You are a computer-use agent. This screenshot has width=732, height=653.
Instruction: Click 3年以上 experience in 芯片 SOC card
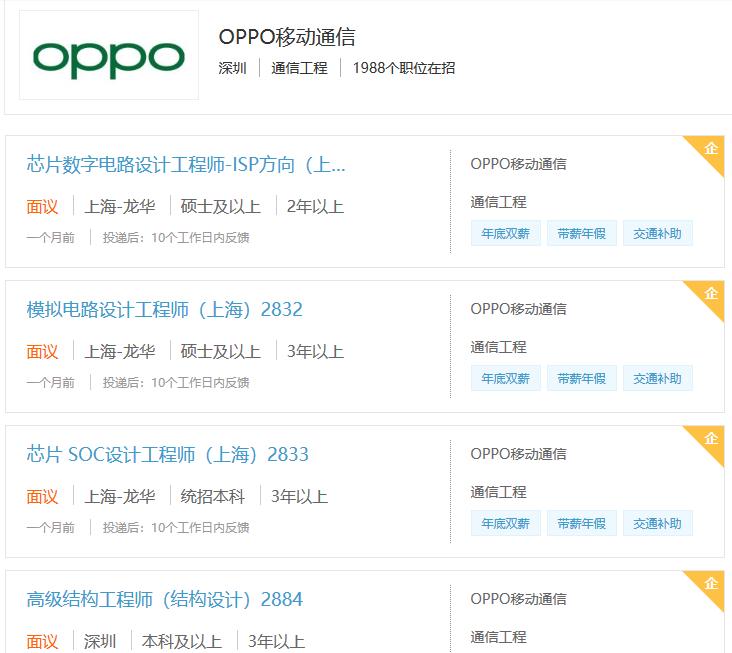coord(300,497)
